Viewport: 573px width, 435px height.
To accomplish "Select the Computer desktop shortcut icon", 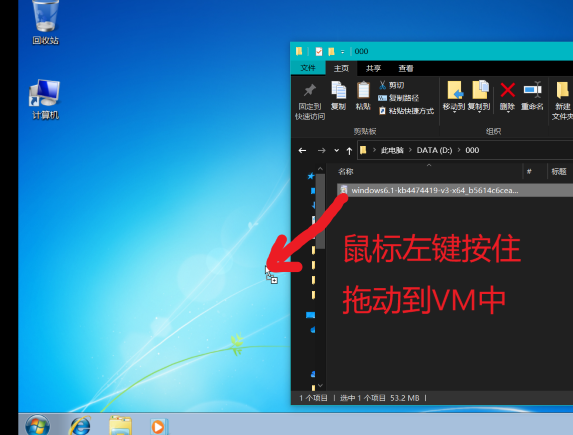I will point(45,99).
